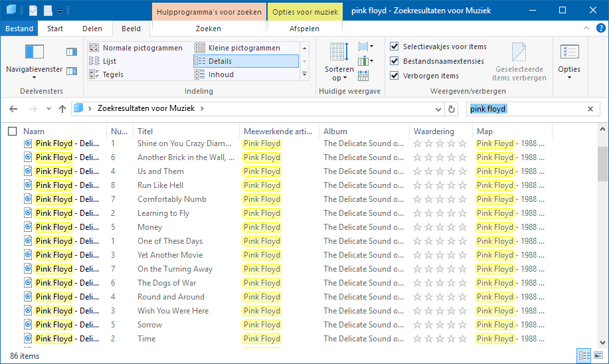Go back with the back arrow
The width and height of the screenshot is (609, 364).
(13, 109)
